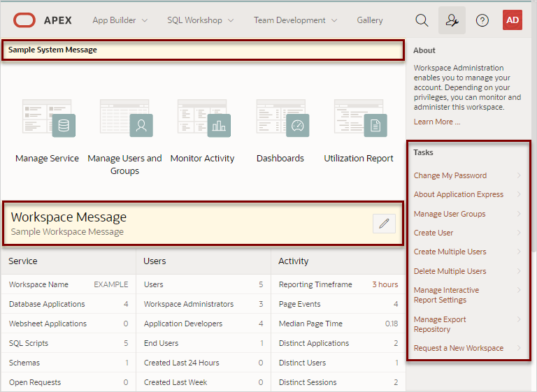Select the Delete Multiple Users link
Image resolution: width=537 pixels, height=392 pixels.
tap(450, 271)
